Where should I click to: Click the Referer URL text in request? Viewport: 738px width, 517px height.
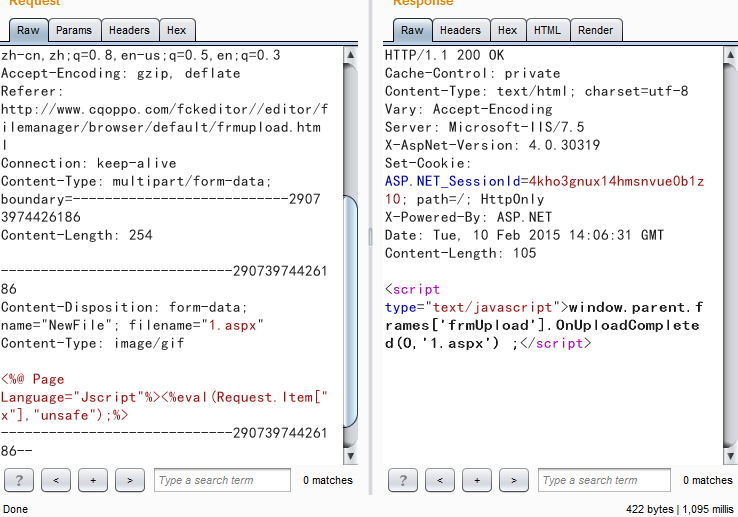click(x=164, y=127)
